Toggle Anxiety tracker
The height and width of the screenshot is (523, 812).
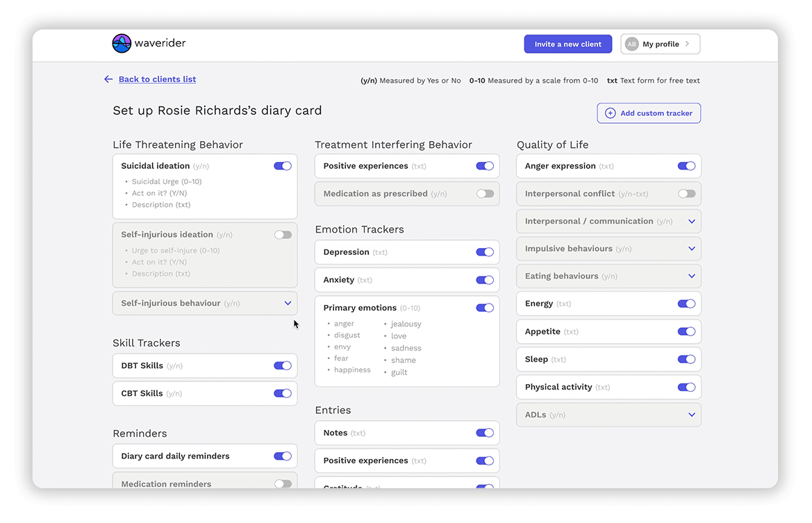click(x=485, y=280)
